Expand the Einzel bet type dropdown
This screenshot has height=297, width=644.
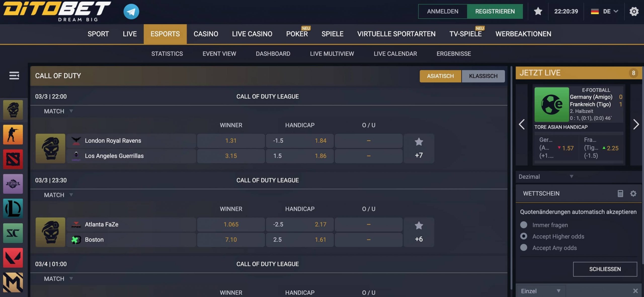pyautogui.click(x=540, y=291)
